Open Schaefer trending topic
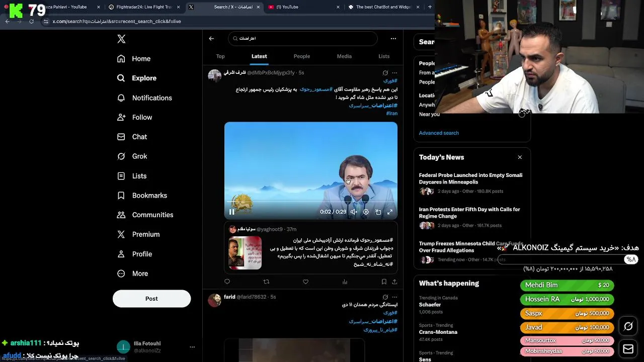This screenshot has width=644, height=362. click(x=430, y=305)
